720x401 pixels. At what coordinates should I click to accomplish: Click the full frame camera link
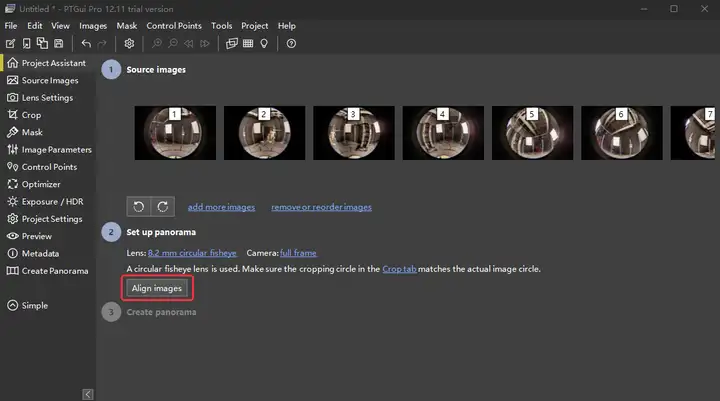pos(298,253)
